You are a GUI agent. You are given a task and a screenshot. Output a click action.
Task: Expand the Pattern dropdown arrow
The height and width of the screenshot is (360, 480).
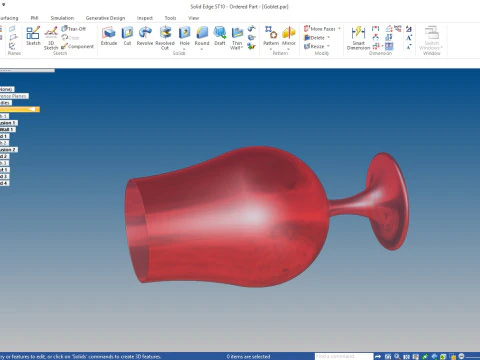click(271, 49)
